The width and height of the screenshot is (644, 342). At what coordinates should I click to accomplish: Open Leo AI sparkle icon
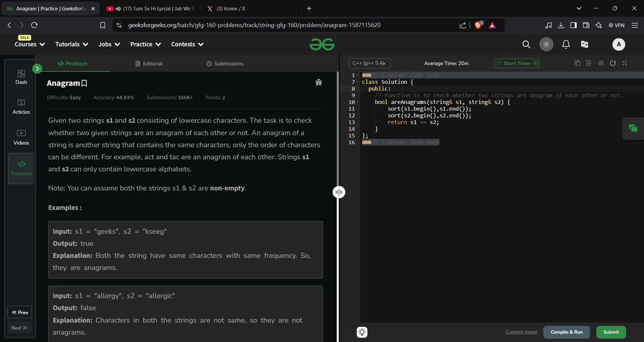[598, 25]
